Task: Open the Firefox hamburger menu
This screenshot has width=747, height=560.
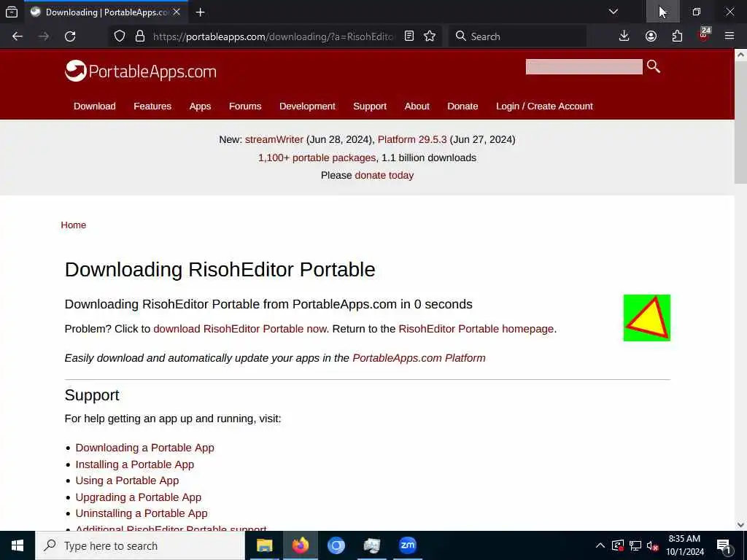Action: (729, 36)
